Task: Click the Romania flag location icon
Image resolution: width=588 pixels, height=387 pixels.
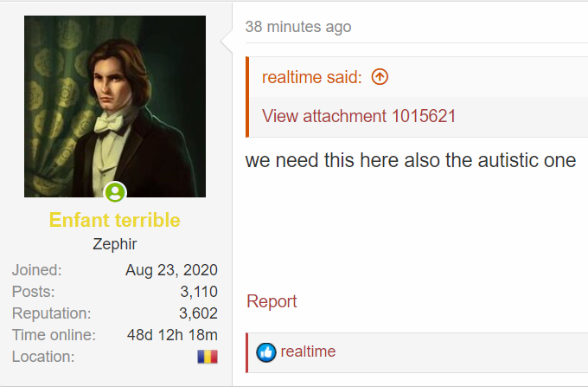Action: (208, 357)
